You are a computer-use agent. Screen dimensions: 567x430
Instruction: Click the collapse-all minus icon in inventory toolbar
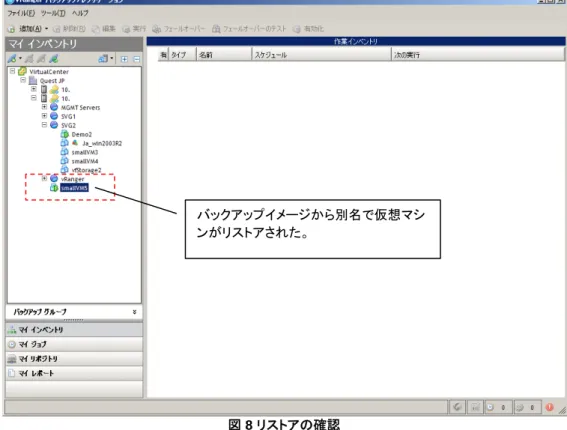tap(136, 59)
